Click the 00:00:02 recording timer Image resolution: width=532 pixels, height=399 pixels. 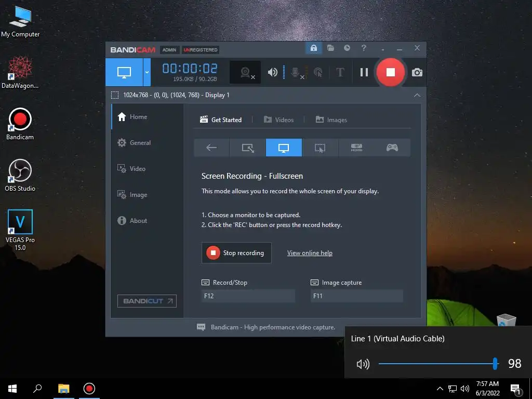[190, 69]
